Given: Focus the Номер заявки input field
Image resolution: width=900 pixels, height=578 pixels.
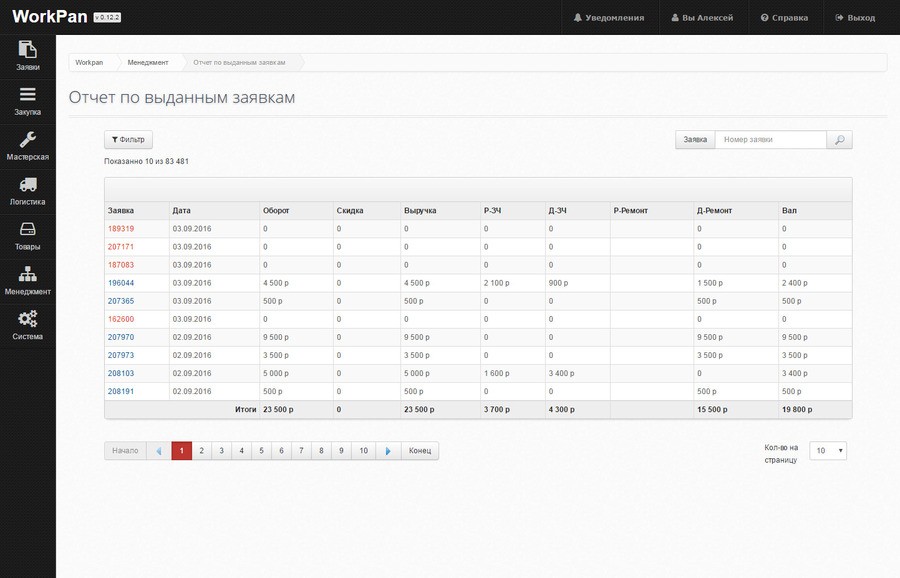Looking at the screenshot, I should (x=770, y=139).
